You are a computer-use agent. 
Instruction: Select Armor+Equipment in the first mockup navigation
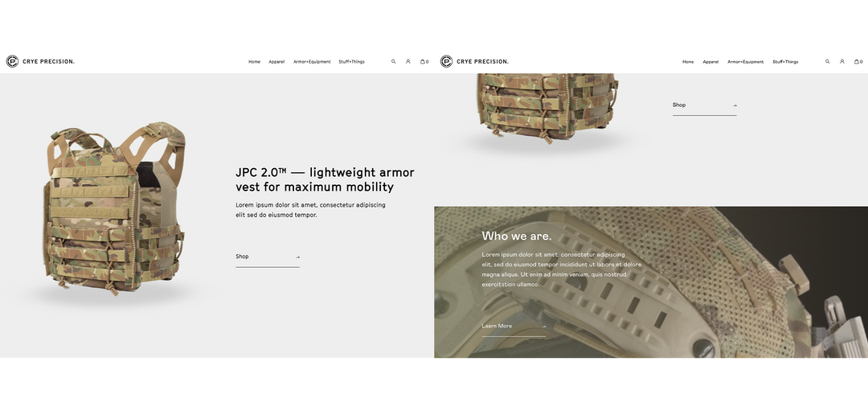(312, 61)
